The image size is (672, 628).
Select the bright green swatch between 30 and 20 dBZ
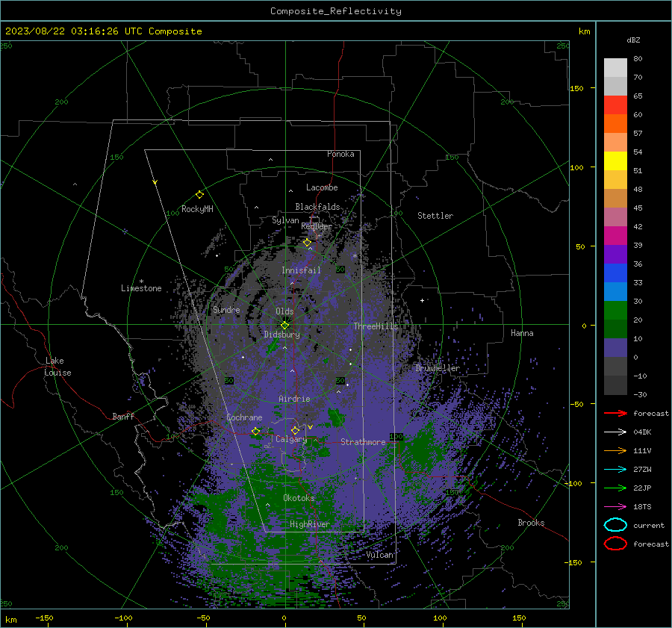pos(615,311)
